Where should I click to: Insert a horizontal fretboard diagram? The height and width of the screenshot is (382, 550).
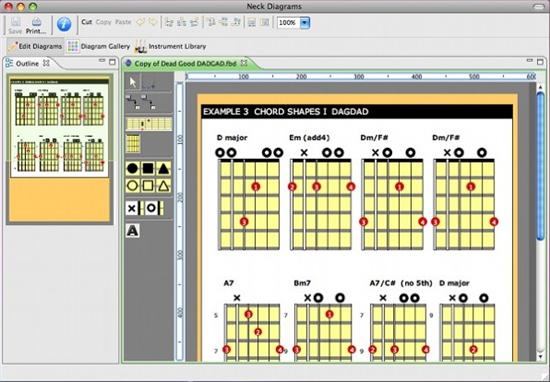(x=149, y=124)
